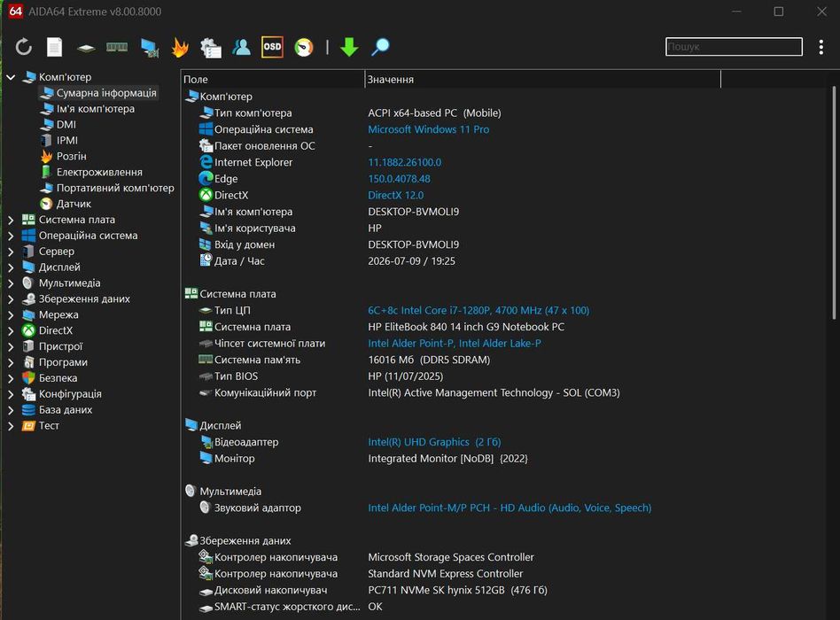
Task: Open the three-dot options menu
Action: point(821,47)
